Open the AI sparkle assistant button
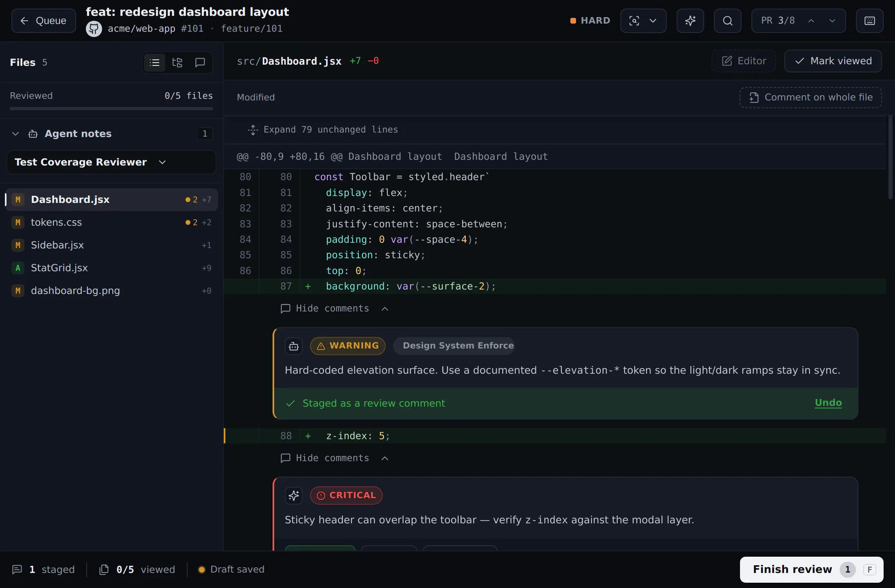This screenshot has height=588, width=895. coord(690,21)
